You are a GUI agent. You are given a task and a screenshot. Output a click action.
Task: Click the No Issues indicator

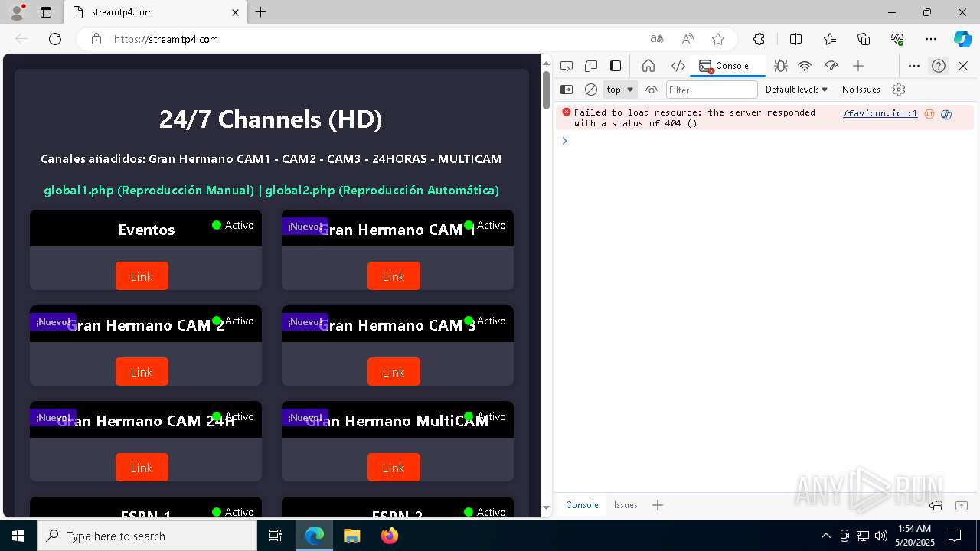pyautogui.click(x=861, y=90)
